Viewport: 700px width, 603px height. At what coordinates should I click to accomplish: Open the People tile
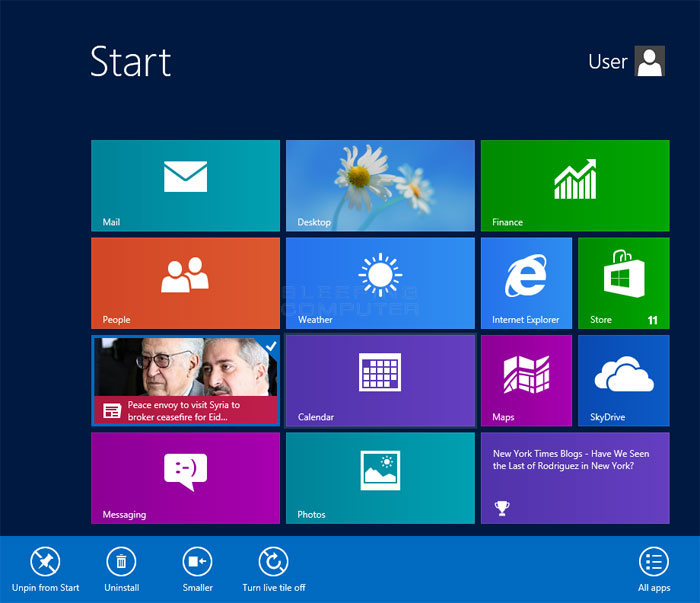click(185, 283)
